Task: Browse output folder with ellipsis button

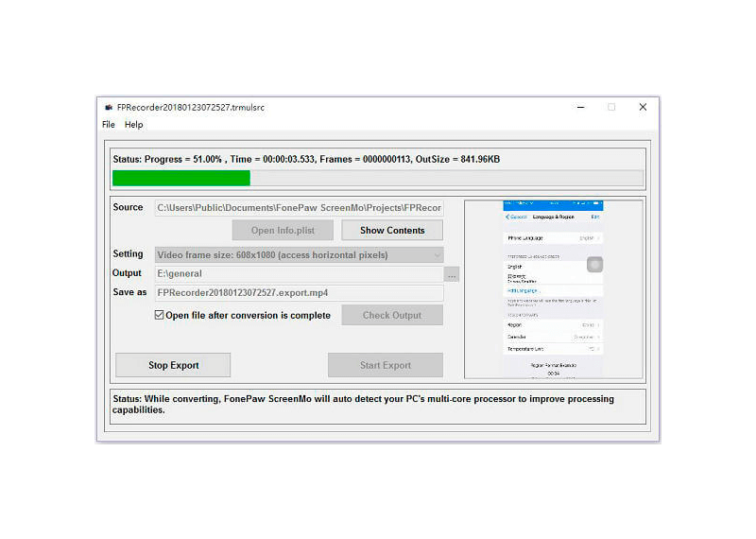Action: pos(452,274)
